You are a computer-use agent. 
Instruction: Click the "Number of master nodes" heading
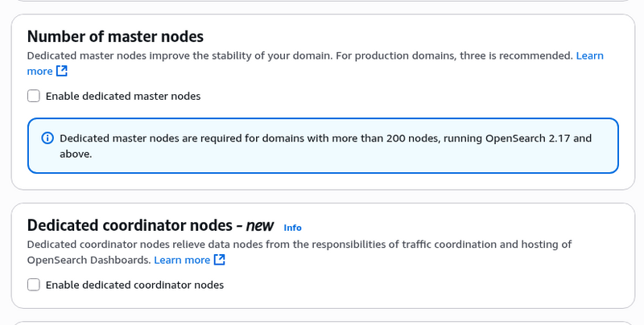[115, 36]
